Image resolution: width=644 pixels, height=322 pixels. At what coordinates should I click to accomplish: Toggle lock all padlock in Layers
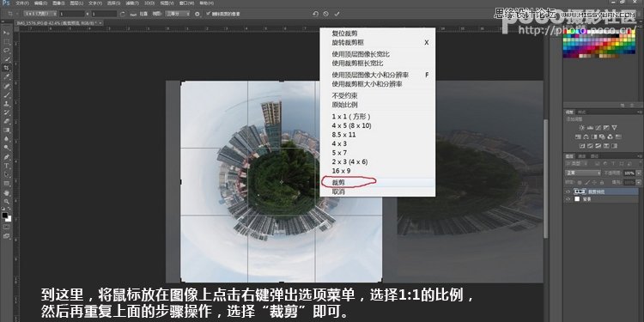point(602,182)
